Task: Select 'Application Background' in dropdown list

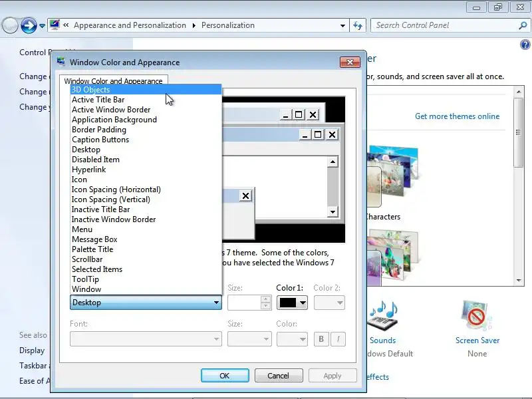Action: tap(146, 120)
